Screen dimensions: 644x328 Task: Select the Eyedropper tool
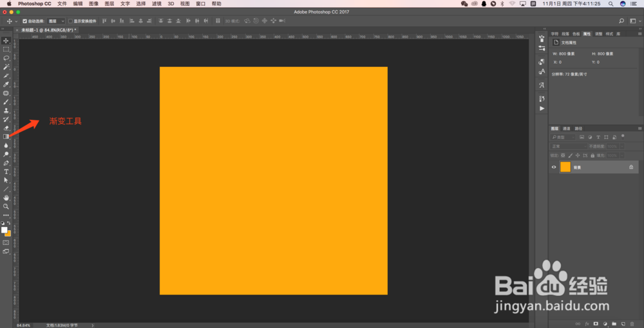[x=6, y=84]
